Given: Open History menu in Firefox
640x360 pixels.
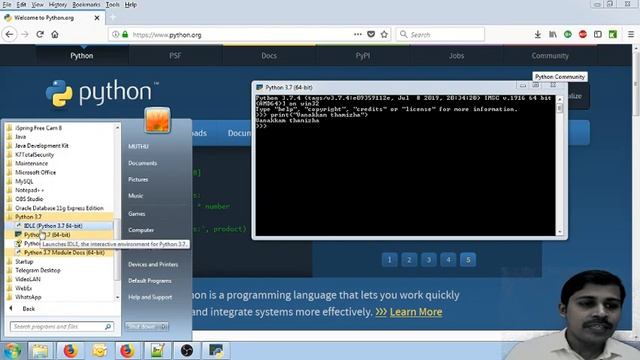Looking at the screenshot, I should [58, 4].
